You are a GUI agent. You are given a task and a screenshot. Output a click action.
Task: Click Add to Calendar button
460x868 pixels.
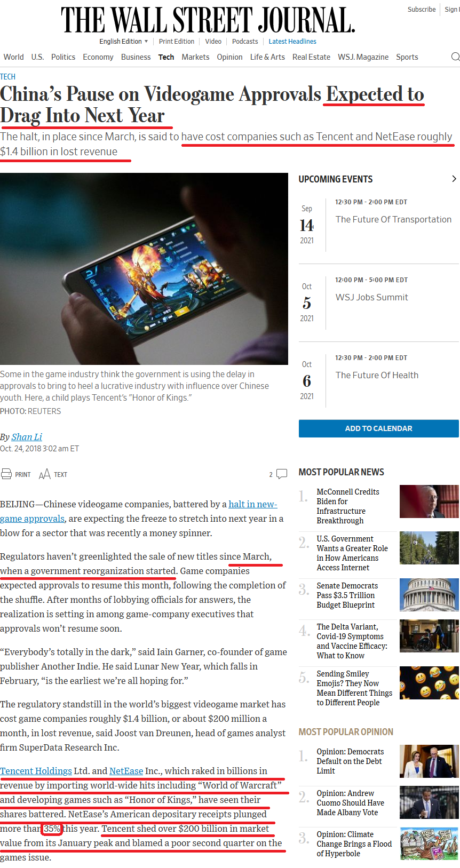pos(379,428)
